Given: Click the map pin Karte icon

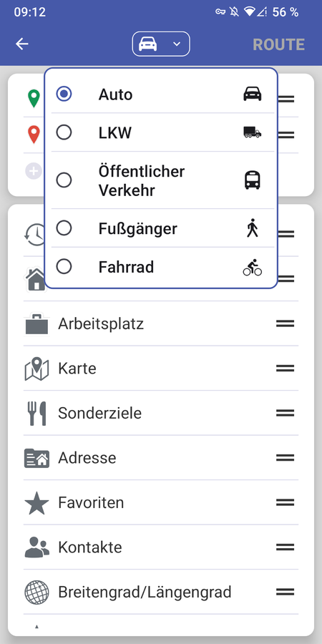Looking at the screenshot, I should [36, 369].
